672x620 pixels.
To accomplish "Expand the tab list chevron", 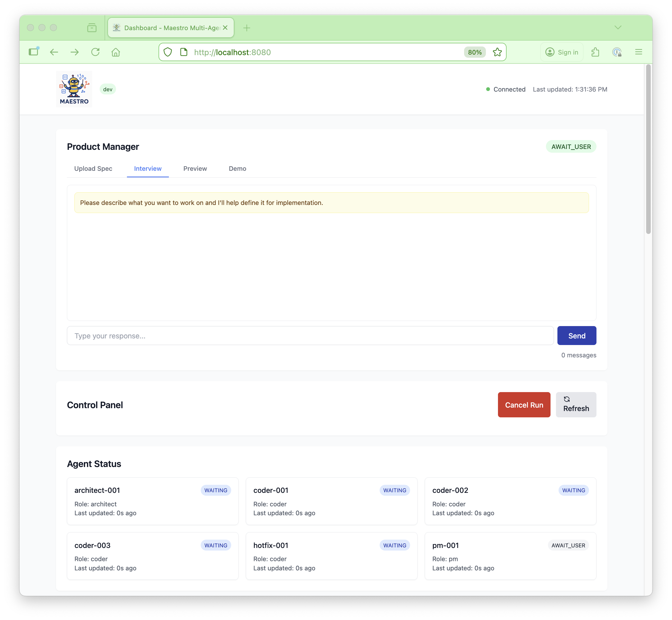I will point(618,28).
